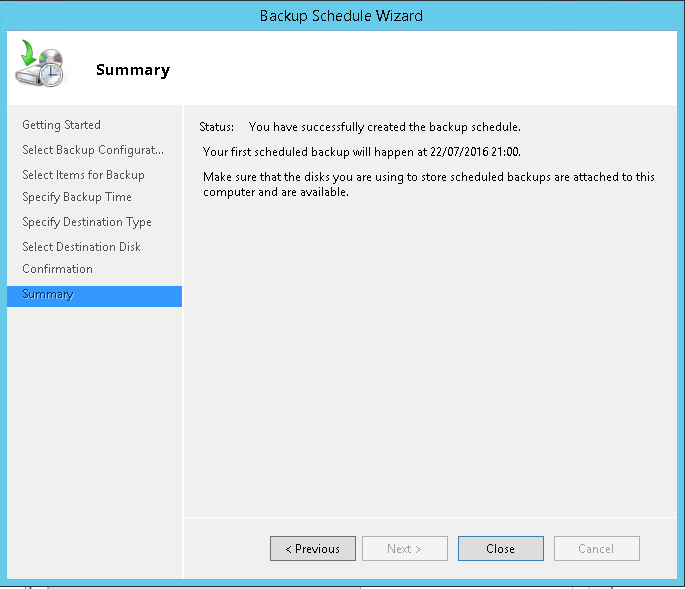Image resolution: width=685 pixels, height=589 pixels.
Task: Go to Select Destination Disk step
Action: click(81, 247)
